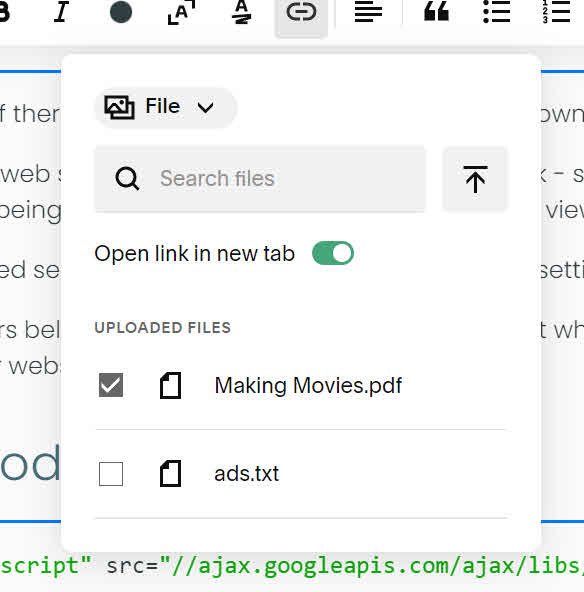Open the text size tool
This screenshot has width=584, height=592.
(x=181, y=12)
